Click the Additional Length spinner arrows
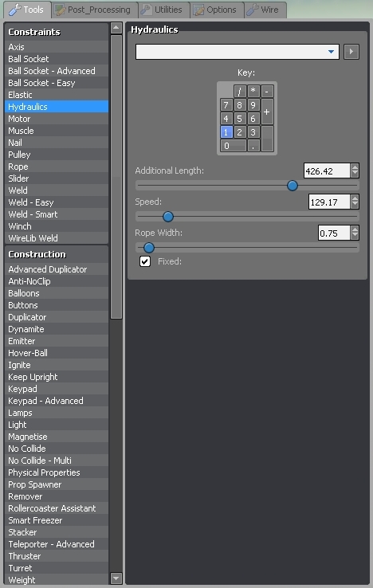Viewport: 373px width, 588px height. point(355,171)
